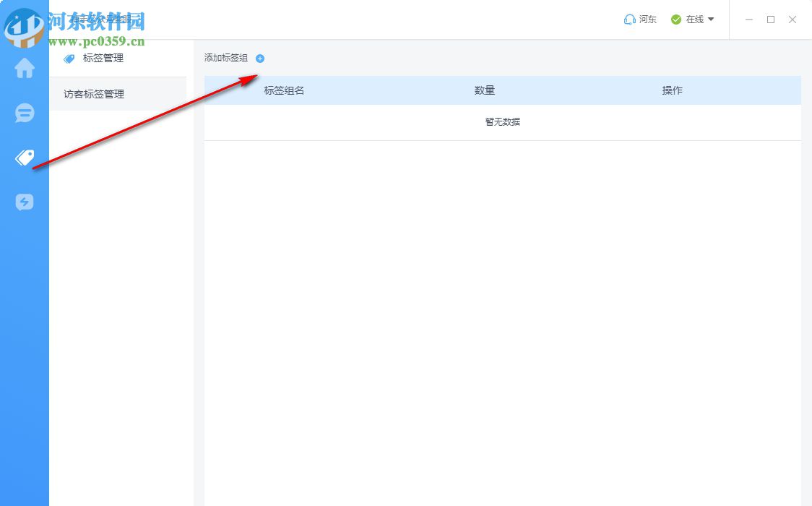This screenshot has height=506, width=812.
Task: Click the 数量 column header
Action: tap(485, 90)
